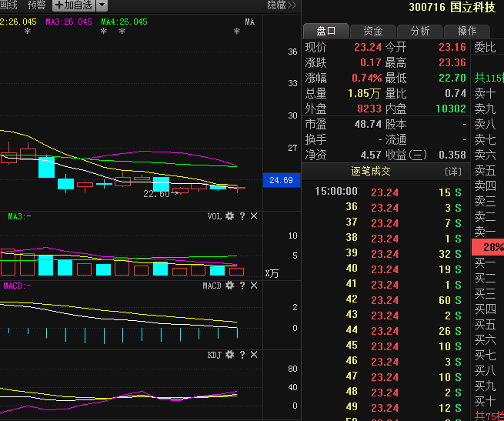This screenshot has height=421, width=504.
Task: Click the 最高 value 23.36
Action: [x=452, y=62]
